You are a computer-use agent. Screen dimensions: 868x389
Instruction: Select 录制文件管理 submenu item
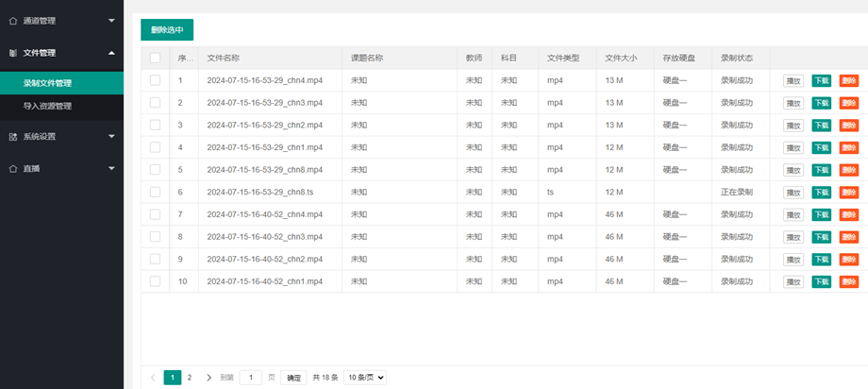tap(47, 83)
